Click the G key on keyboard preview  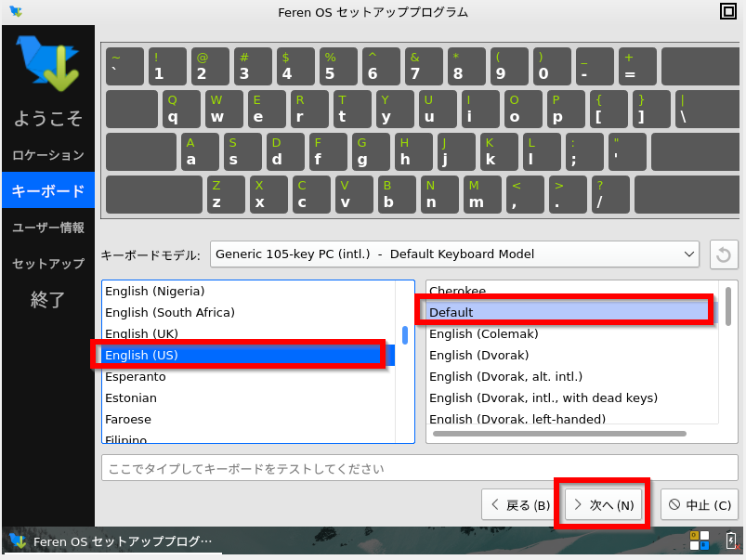371,151
